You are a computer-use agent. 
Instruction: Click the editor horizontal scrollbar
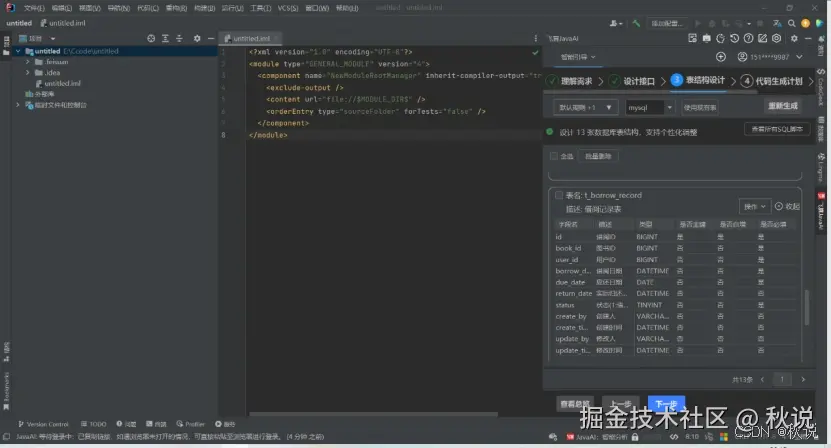coord(373,414)
